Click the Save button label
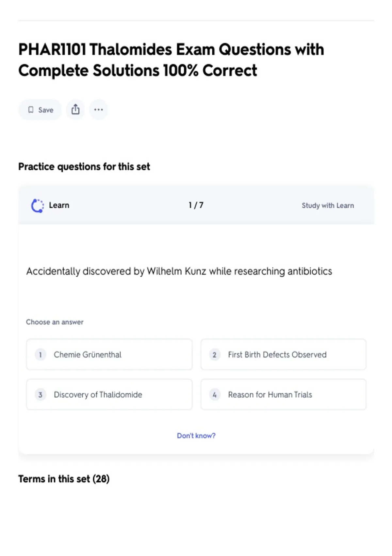This screenshot has height=556, width=392. [x=46, y=110]
